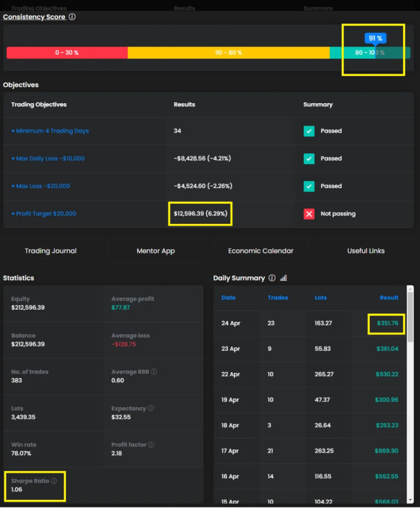Open the Daily Summary bar chart icon

tap(283, 278)
